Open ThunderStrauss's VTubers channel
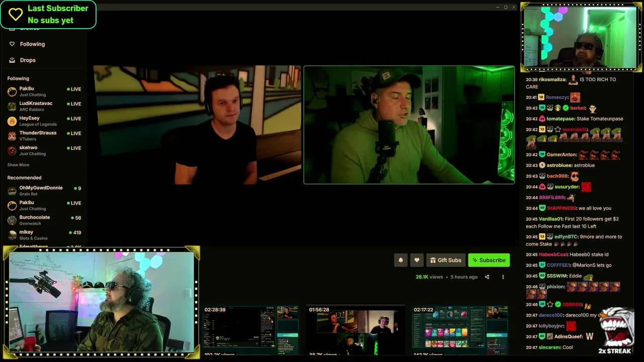The width and height of the screenshot is (644, 362). click(44, 136)
